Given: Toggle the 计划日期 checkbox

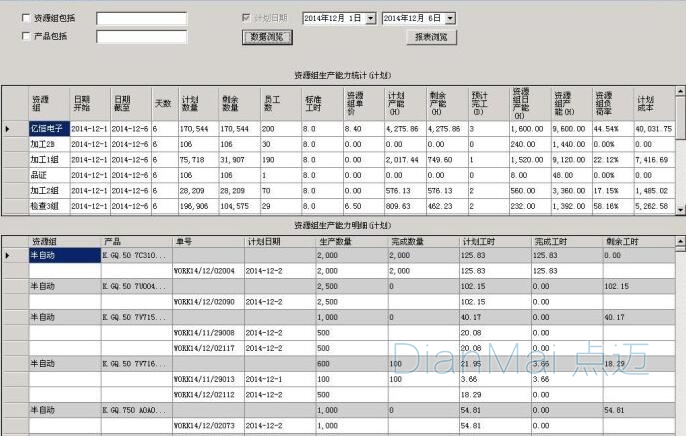Looking at the screenshot, I should 247,18.
